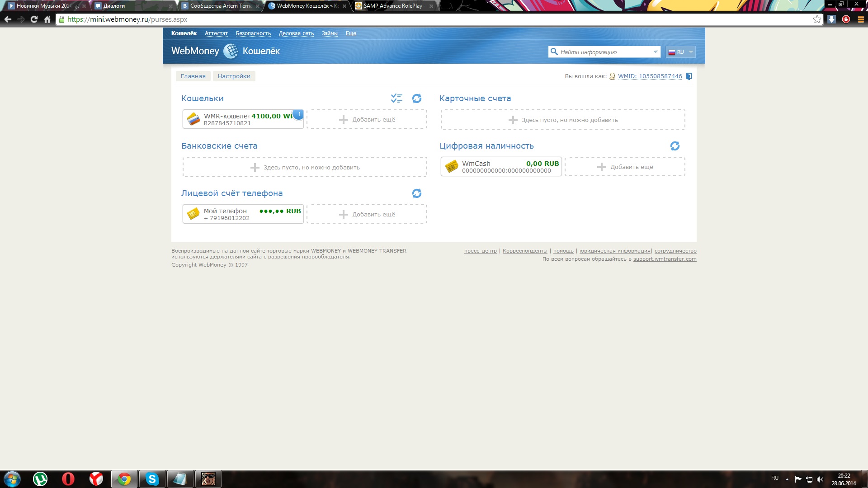Refresh the Кошельки section

point(417,98)
